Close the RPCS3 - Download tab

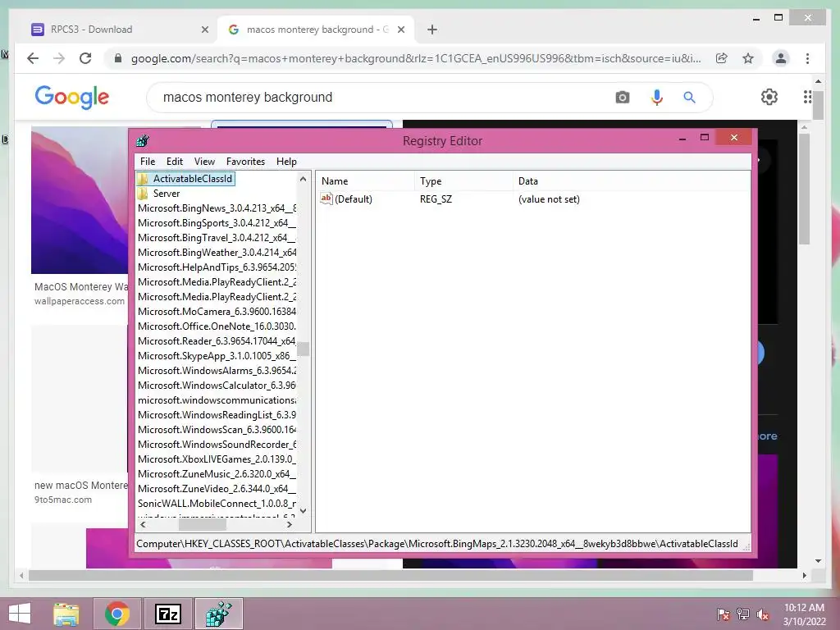tap(204, 30)
